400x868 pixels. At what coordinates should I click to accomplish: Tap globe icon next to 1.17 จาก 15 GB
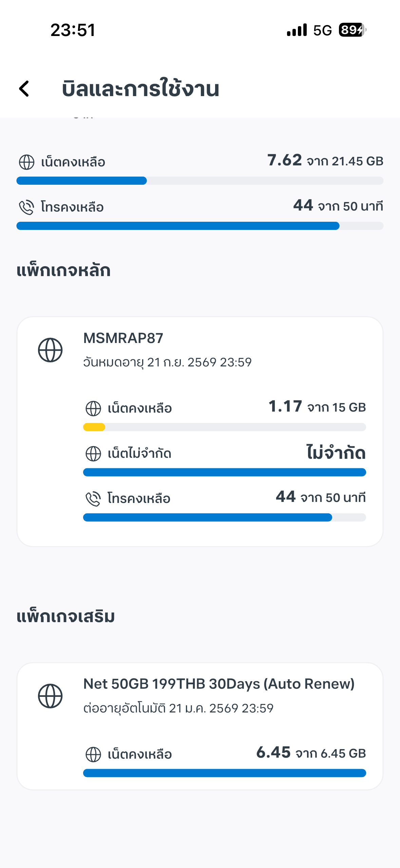coord(93,408)
